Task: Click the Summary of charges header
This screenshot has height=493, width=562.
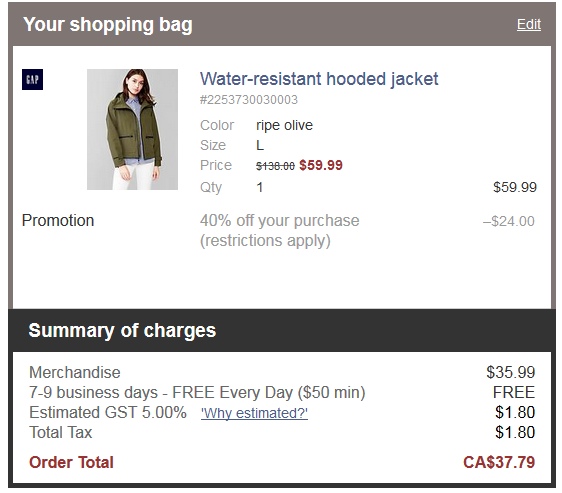Action: (x=122, y=330)
